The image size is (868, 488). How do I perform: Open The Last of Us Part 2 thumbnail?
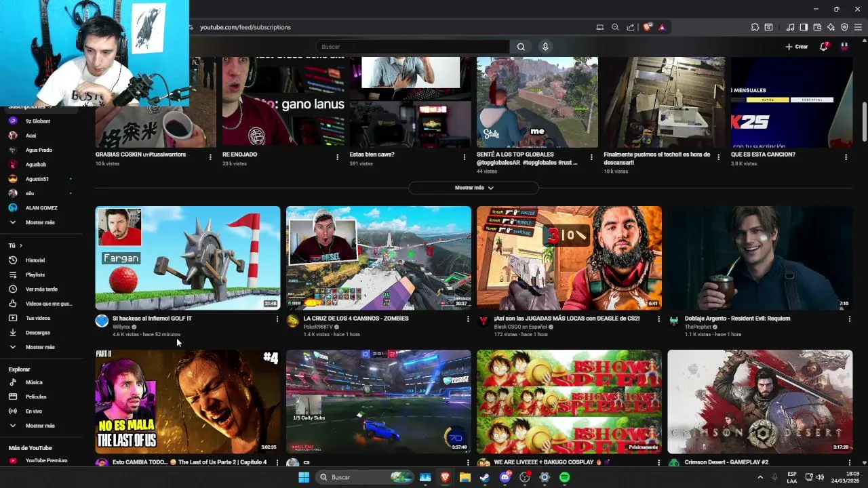pos(188,402)
